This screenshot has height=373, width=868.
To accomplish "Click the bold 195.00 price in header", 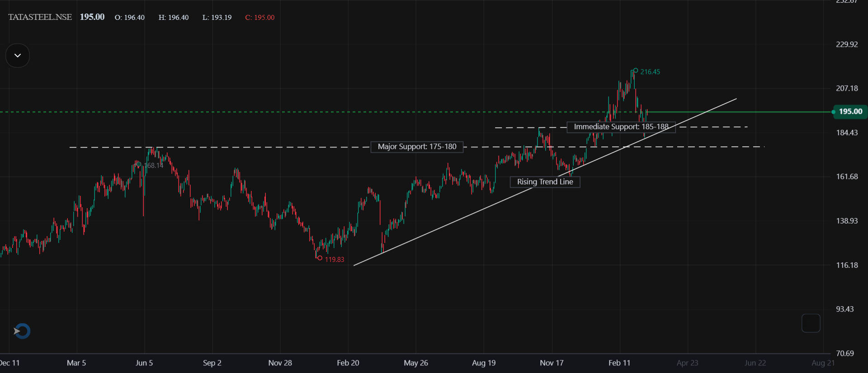I will click(x=92, y=17).
